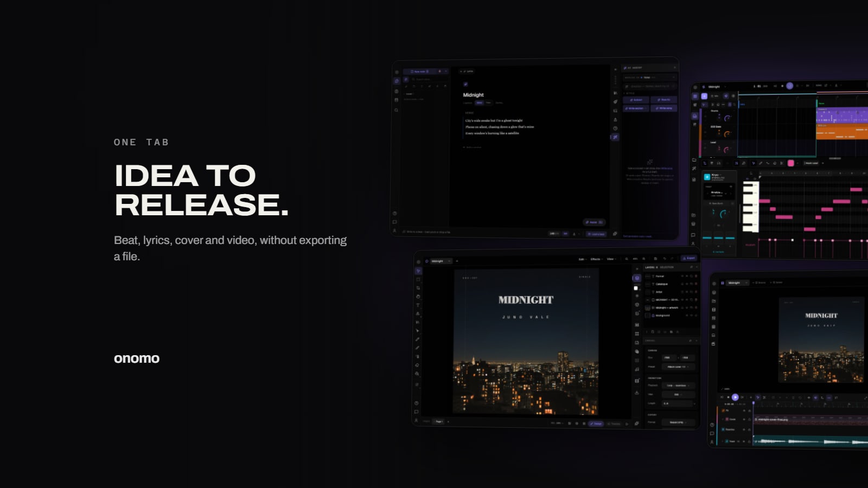The height and width of the screenshot is (488, 868).
Task: Switch to Design mode toggle
Action: coord(596,424)
